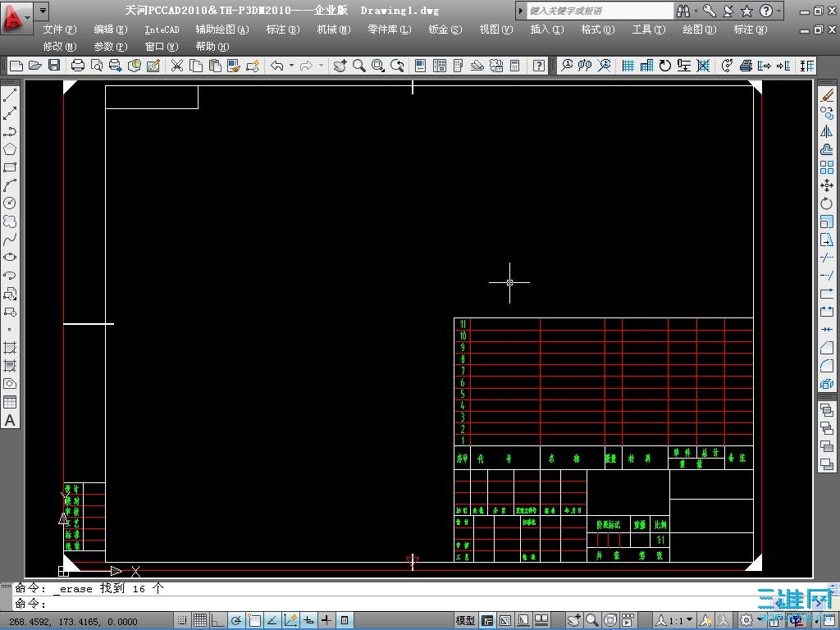Screen dimensions: 840x630
Task: Toggle Dynamic Input in status bar
Action: tap(308, 620)
